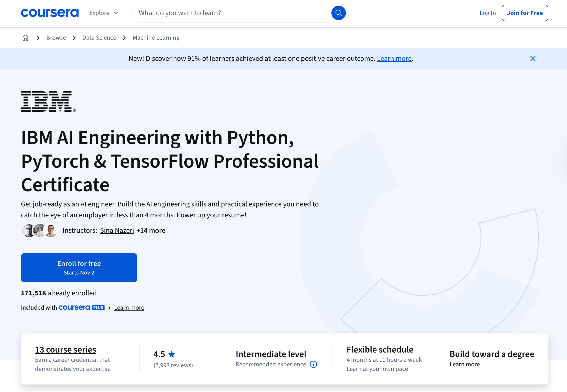The width and height of the screenshot is (567, 392).
Task: Click the Join for Free button
Action: tap(525, 13)
